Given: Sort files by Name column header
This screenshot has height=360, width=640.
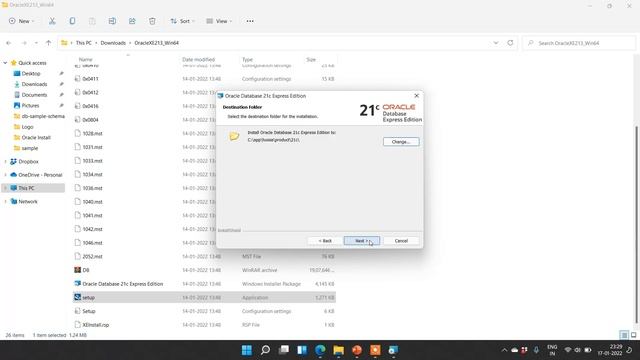Looking at the screenshot, I should click(85, 60).
